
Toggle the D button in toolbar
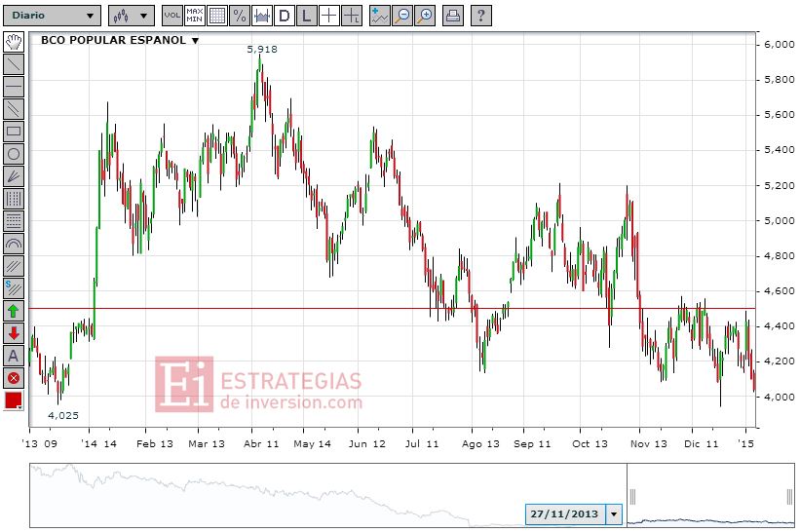point(285,16)
